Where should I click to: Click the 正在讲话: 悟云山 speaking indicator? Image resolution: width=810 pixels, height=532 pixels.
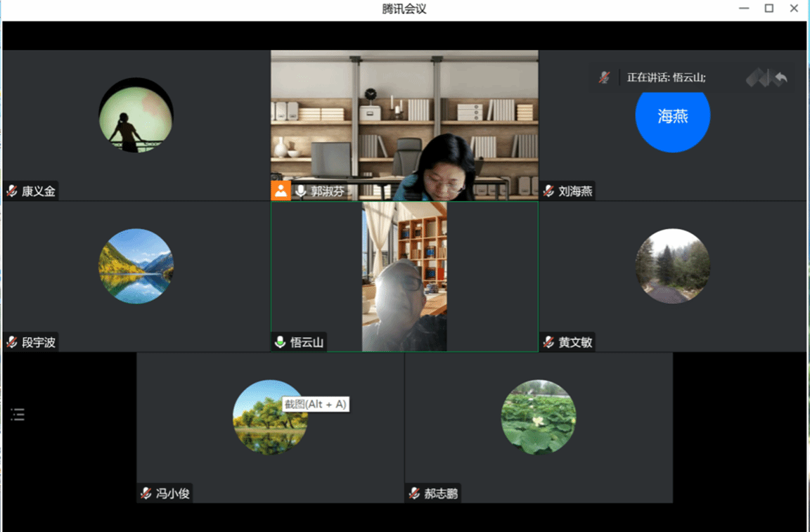[666, 78]
